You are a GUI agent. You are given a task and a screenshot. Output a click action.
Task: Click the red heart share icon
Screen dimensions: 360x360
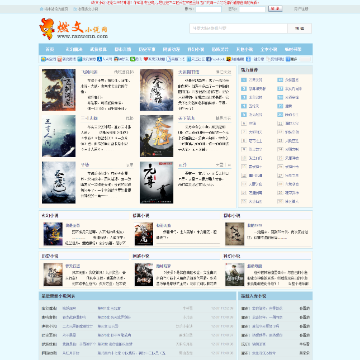click(x=146, y=59)
